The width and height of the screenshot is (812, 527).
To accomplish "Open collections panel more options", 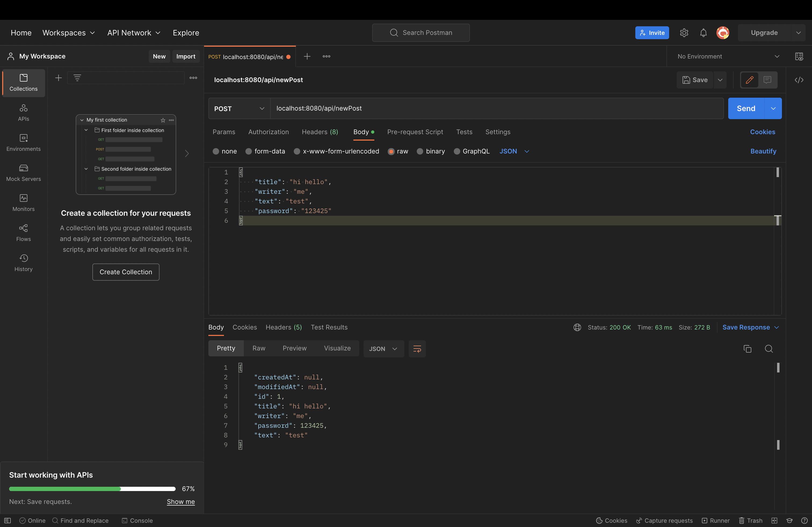I will pyautogui.click(x=193, y=78).
